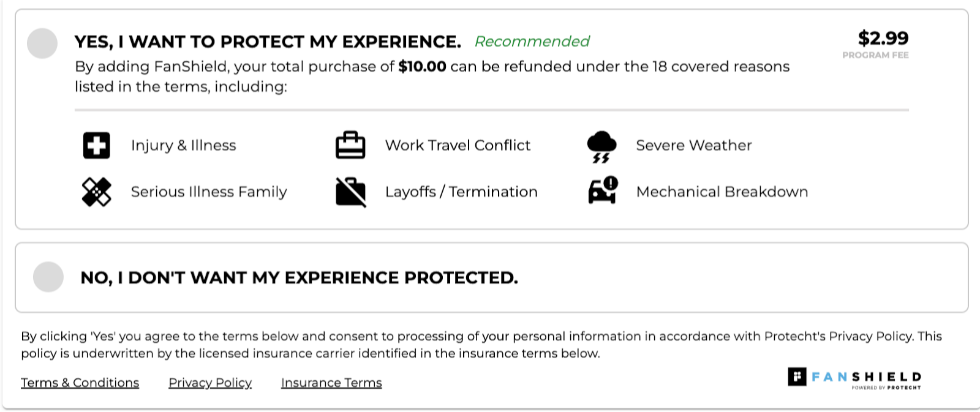
Task: Click the Layoffs / Termination crossed-out briefcase icon
Action: click(x=350, y=192)
